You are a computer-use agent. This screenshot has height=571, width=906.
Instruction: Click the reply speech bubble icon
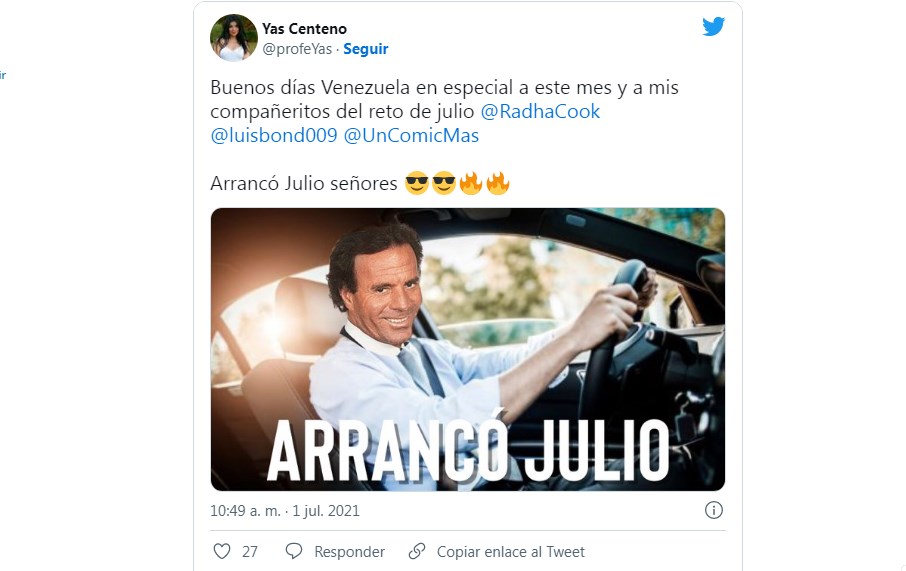[x=294, y=551]
